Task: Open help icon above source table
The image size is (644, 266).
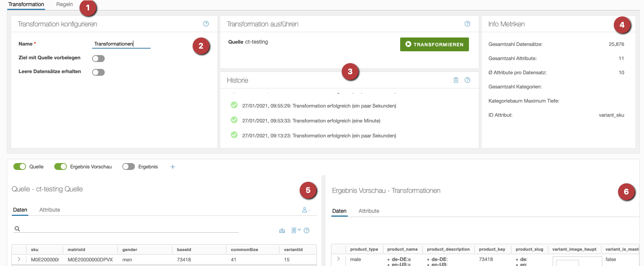Action: tap(307, 230)
